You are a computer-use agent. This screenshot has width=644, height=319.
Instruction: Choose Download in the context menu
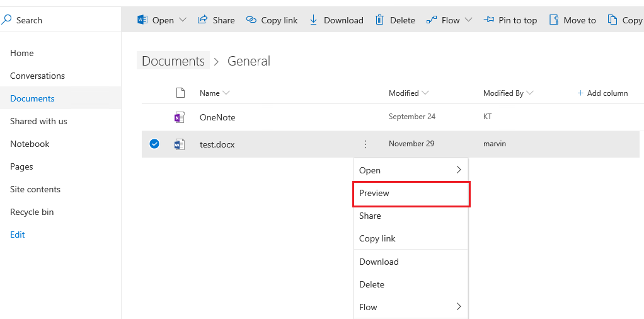411,262
